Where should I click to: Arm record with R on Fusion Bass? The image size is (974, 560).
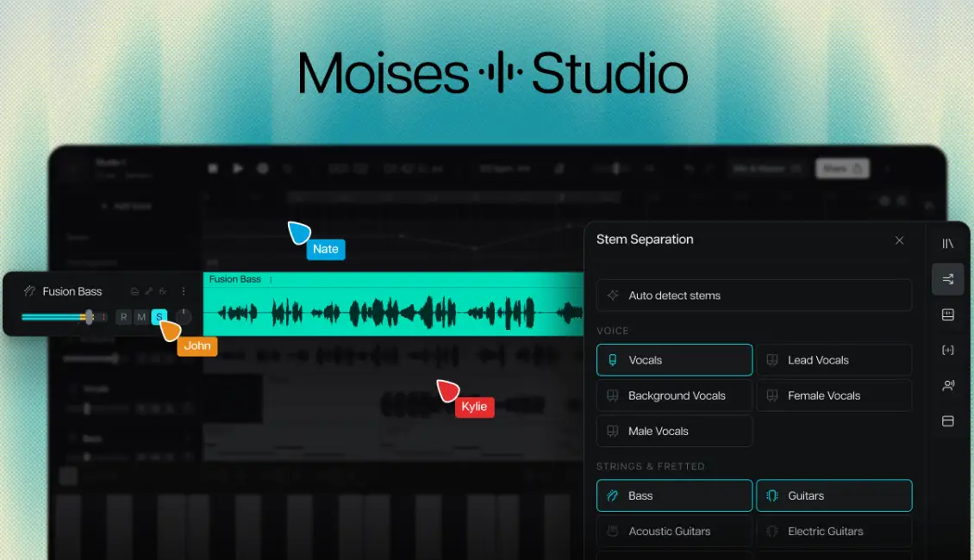coord(123,317)
